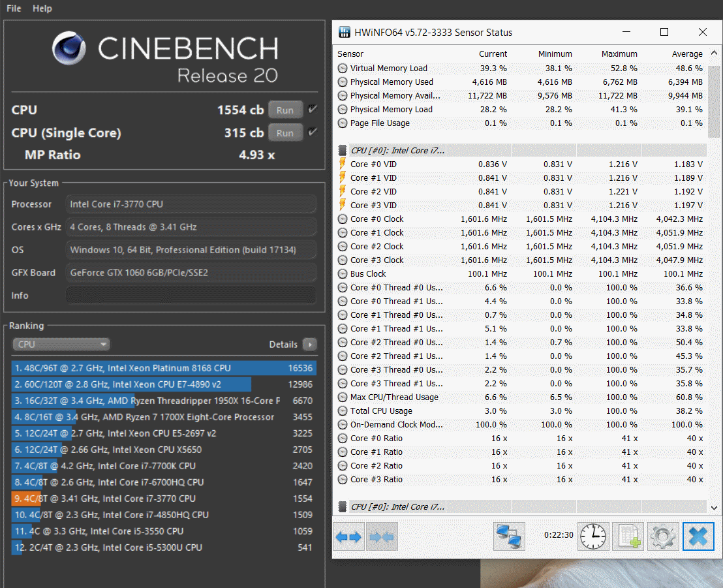
Task: Click HWiNFO expand sensor columns arrows icon
Action: click(348, 536)
